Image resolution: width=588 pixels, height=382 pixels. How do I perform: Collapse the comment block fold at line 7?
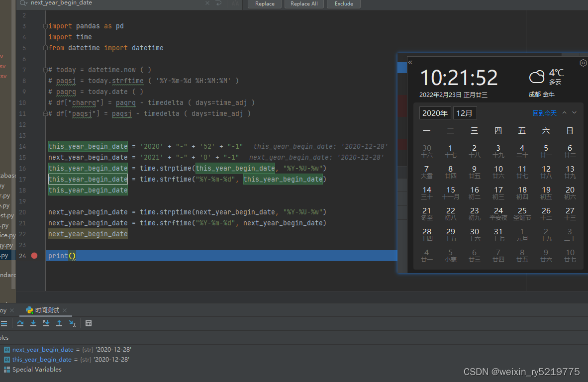pos(45,70)
